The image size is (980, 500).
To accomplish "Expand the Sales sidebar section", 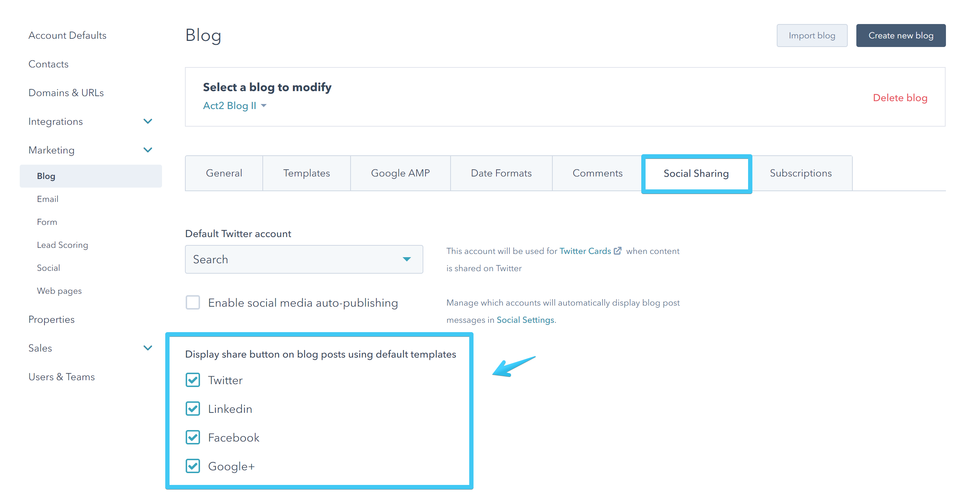I will [148, 347].
